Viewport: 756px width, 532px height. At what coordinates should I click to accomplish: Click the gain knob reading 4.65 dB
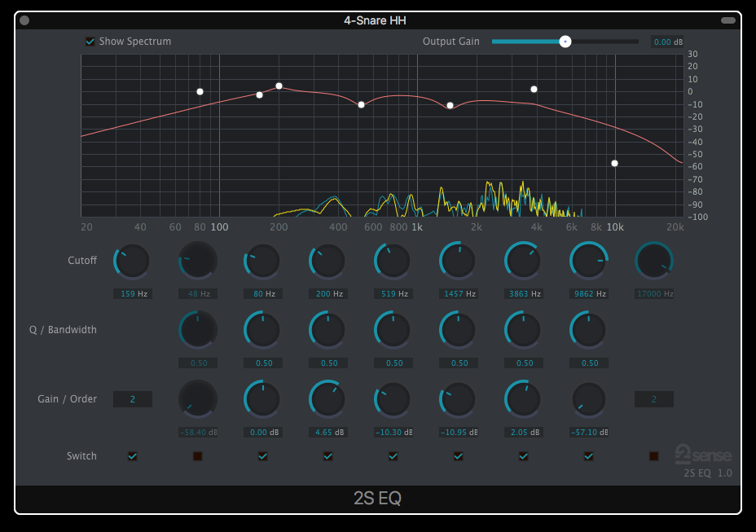tap(327, 399)
